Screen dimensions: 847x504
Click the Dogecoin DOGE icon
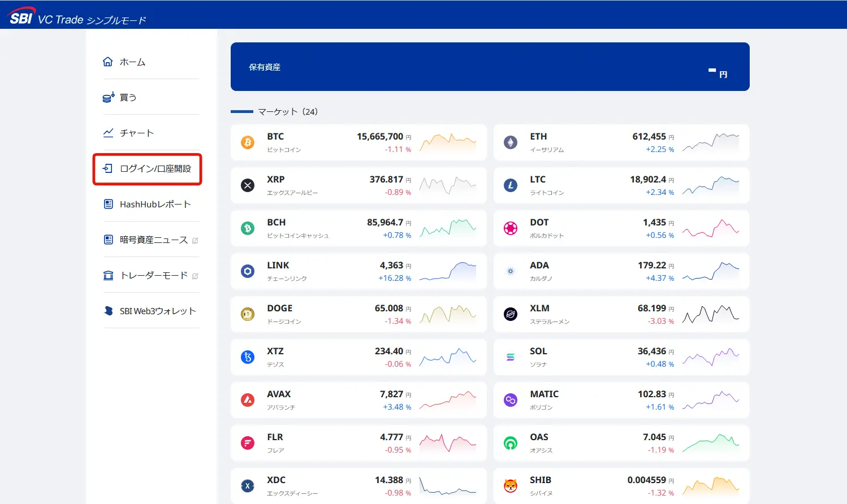248,314
